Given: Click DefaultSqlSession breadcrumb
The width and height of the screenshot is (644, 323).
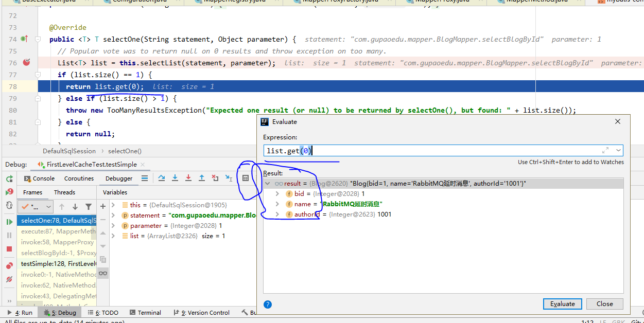Looking at the screenshot, I should 69,151.
